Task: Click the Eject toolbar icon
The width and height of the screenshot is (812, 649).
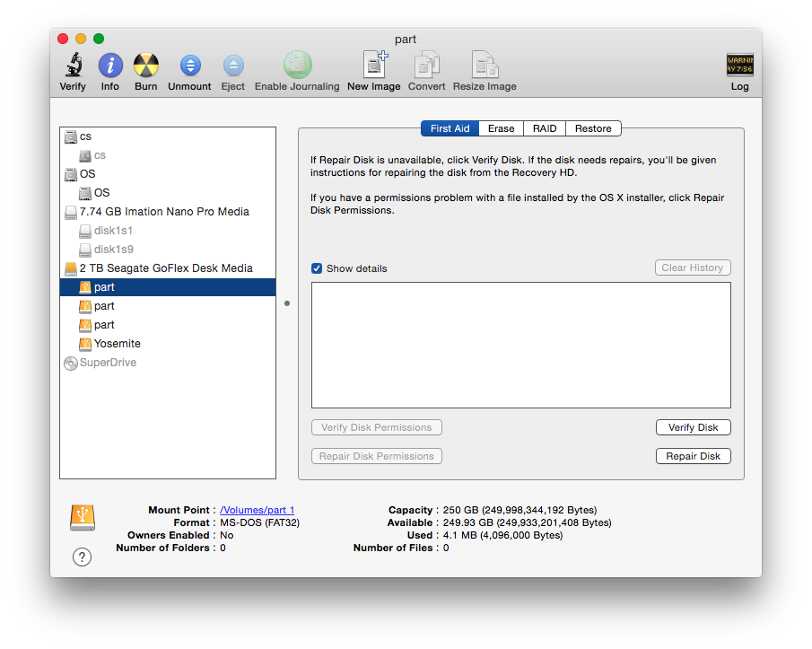Action: point(233,66)
